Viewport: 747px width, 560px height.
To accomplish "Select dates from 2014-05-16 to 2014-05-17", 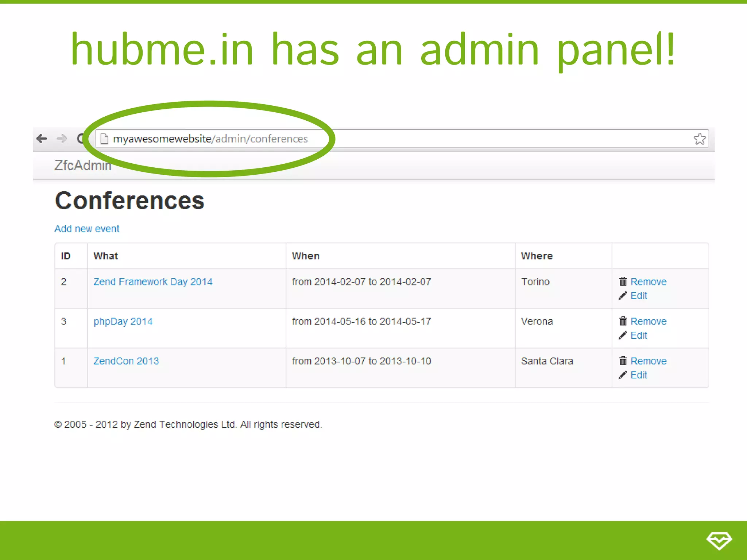I will coord(361,322).
